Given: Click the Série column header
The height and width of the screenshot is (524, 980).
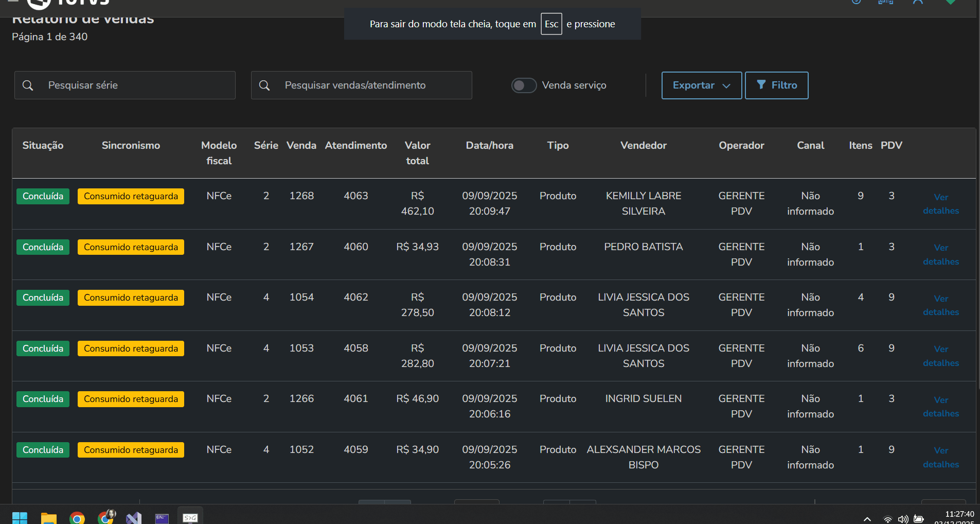Looking at the screenshot, I should tap(266, 146).
